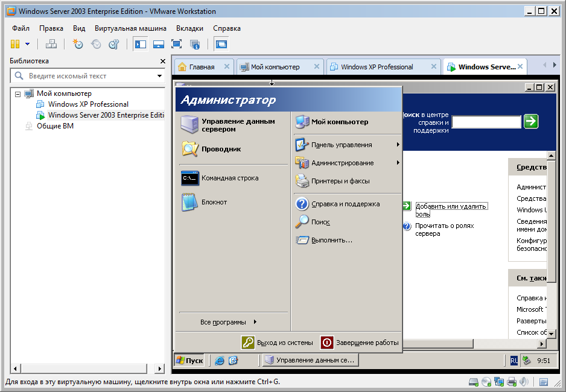Screen dimensions: 566x392
Task: Toggle the library sidebar view icon
Action: pyautogui.click(x=141, y=45)
